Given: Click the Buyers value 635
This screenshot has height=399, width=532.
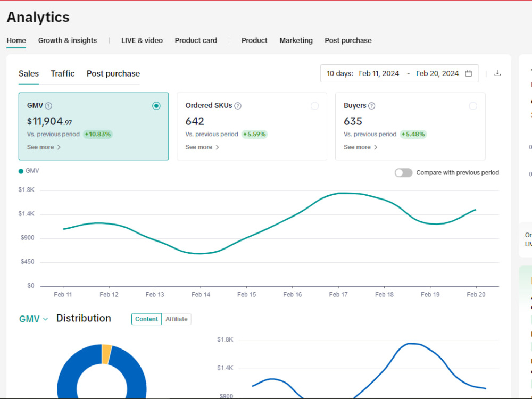Looking at the screenshot, I should [353, 121].
